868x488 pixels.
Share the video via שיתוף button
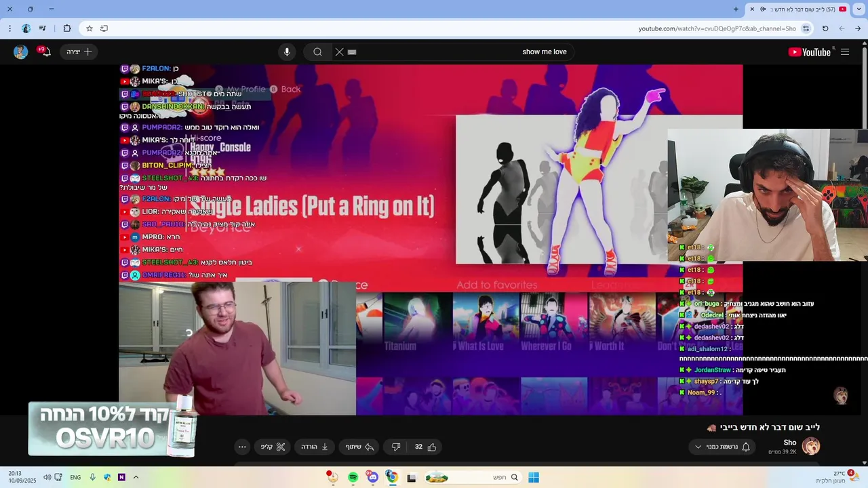tap(359, 447)
